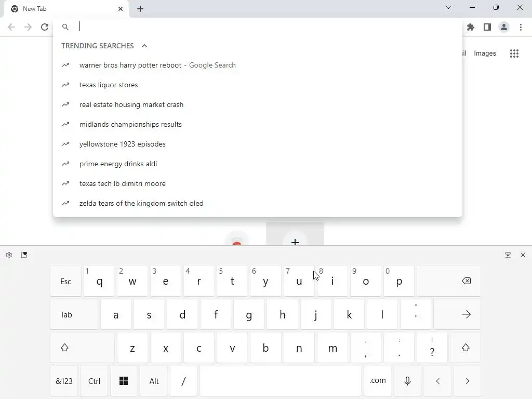This screenshot has height=399, width=532.
Task: Tap the w key
Action: click(132, 281)
